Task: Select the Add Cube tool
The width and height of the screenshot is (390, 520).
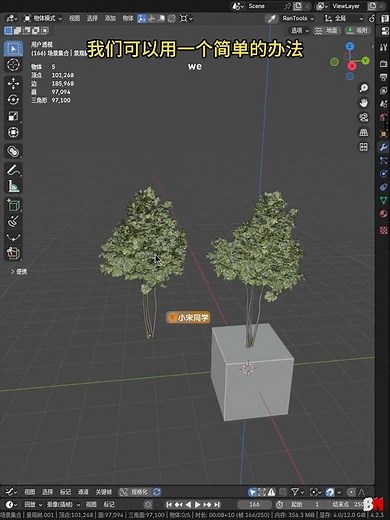Action: coord(13,205)
